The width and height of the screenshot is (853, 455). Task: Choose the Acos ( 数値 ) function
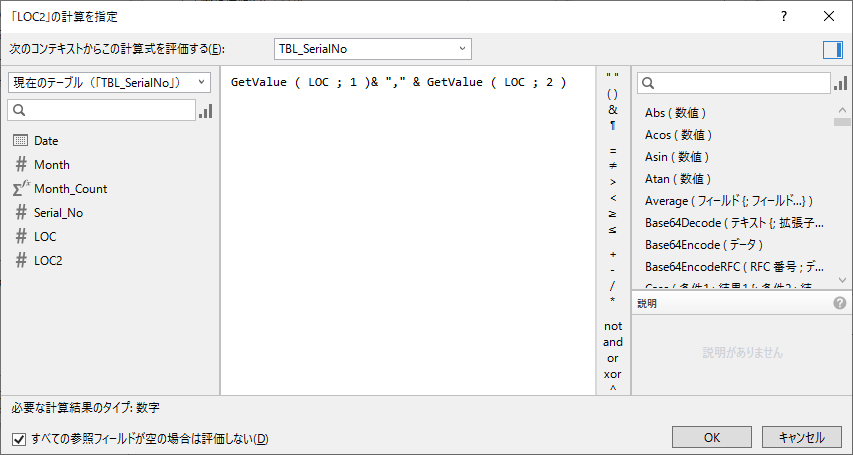pyautogui.click(x=678, y=134)
